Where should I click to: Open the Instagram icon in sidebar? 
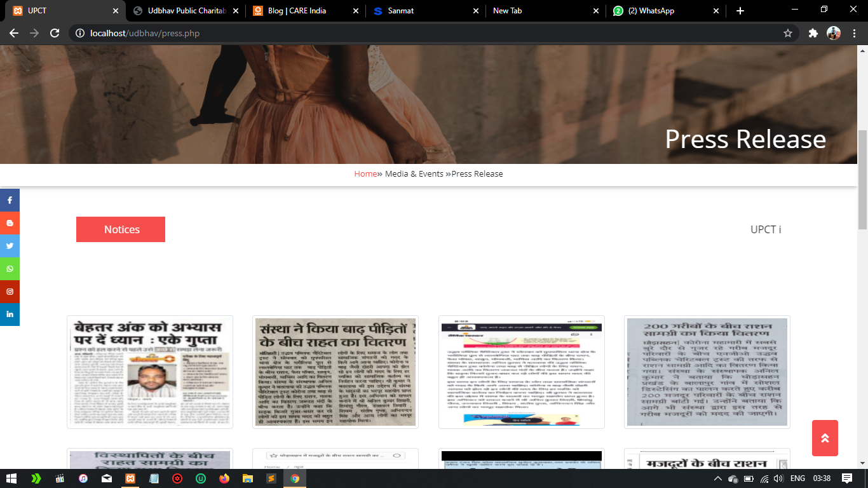coord(10,292)
